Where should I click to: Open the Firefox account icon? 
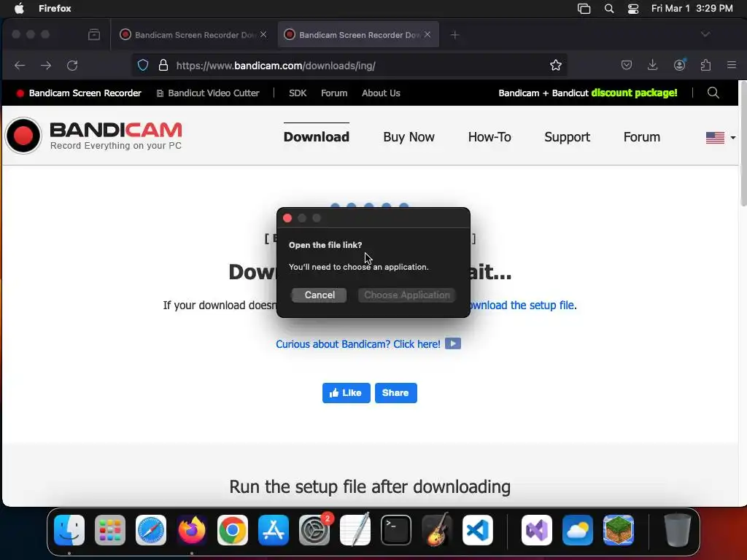pyautogui.click(x=679, y=65)
